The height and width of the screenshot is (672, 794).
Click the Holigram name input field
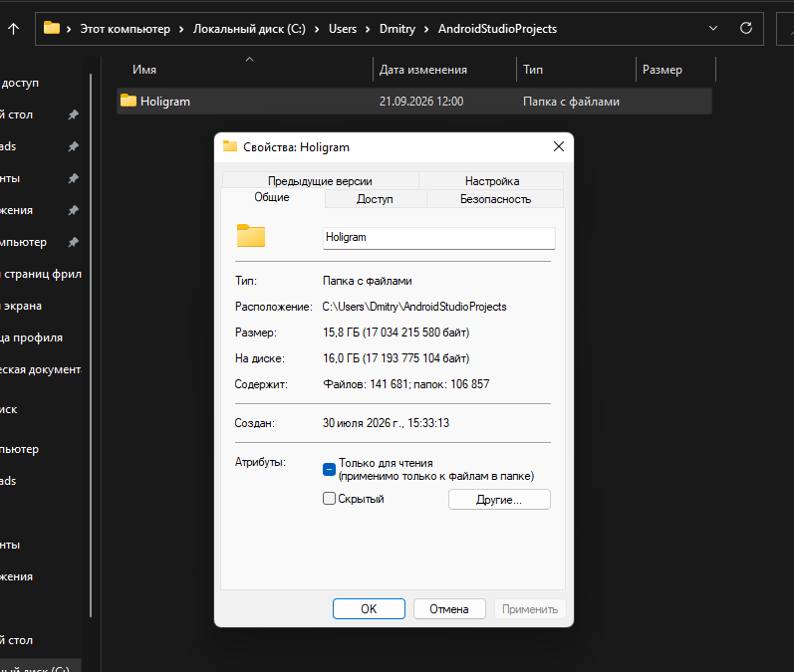click(x=439, y=238)
